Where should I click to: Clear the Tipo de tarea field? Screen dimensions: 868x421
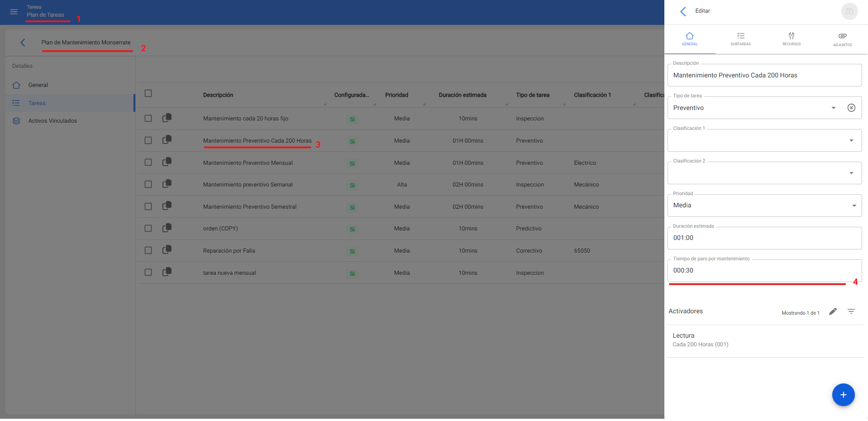click(x=851, y=108)
